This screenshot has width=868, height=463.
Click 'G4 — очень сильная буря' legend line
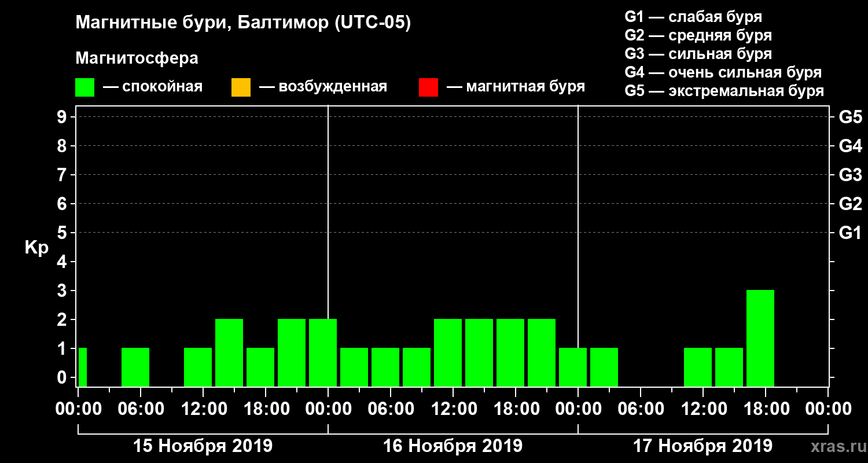[x=723, y=72]
